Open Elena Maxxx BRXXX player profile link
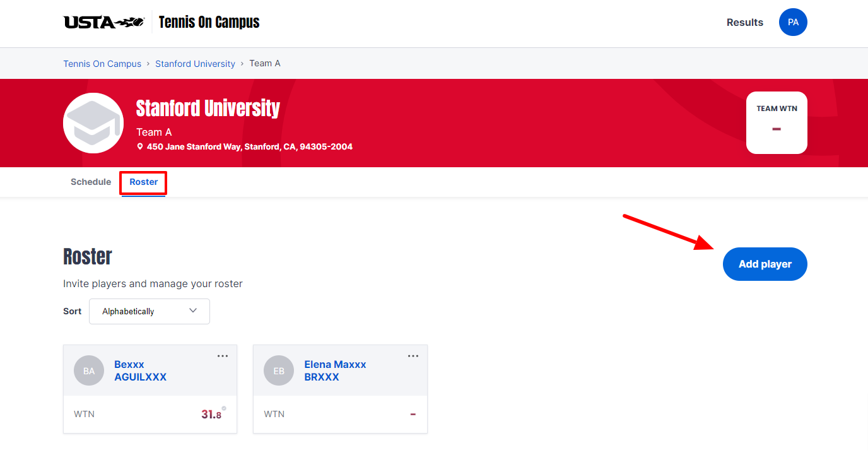The image size is (868, 467). (335, 370)
